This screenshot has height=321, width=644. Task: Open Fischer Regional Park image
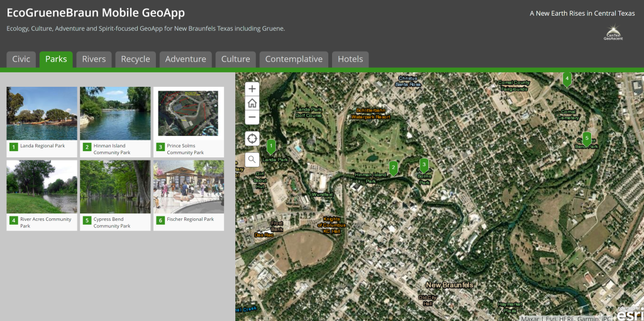point(189,187)
